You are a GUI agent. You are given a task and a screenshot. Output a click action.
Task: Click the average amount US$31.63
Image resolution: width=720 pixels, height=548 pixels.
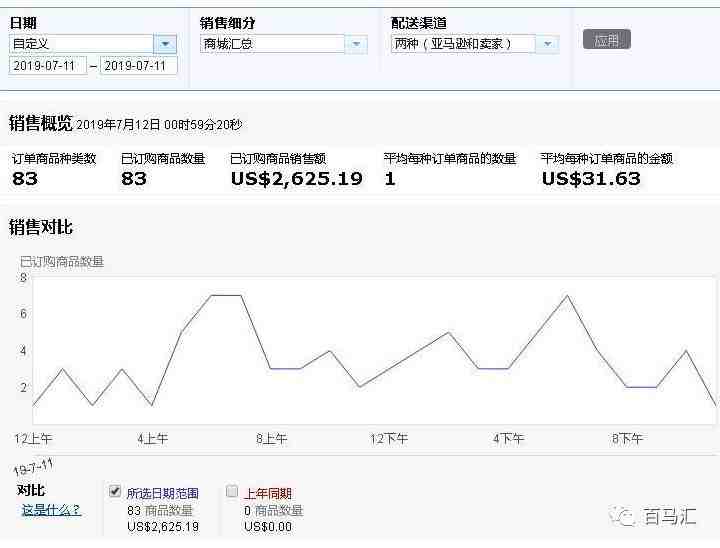[591, 179]
